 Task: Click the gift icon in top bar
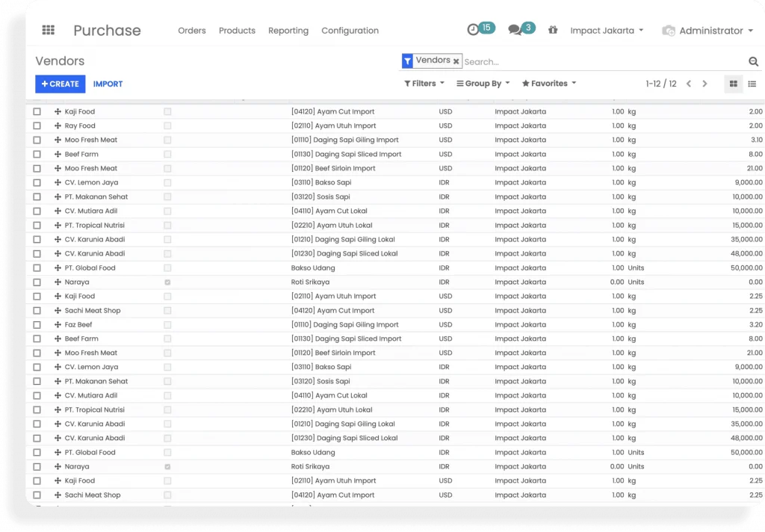[553, 30]
